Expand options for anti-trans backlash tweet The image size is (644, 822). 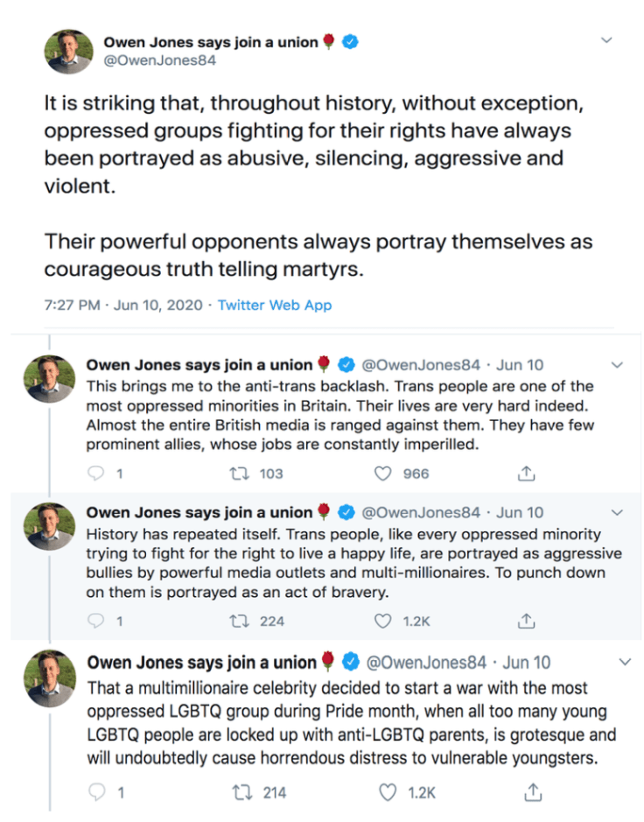617,365
